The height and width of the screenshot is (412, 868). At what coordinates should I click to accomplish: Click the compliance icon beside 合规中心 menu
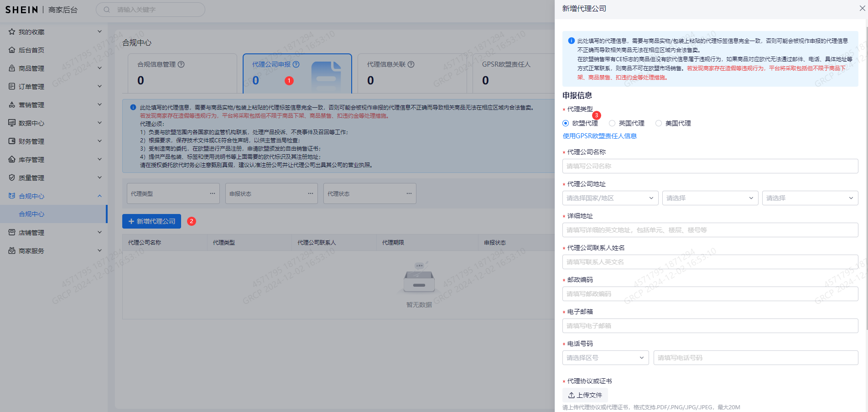point(12,196)
